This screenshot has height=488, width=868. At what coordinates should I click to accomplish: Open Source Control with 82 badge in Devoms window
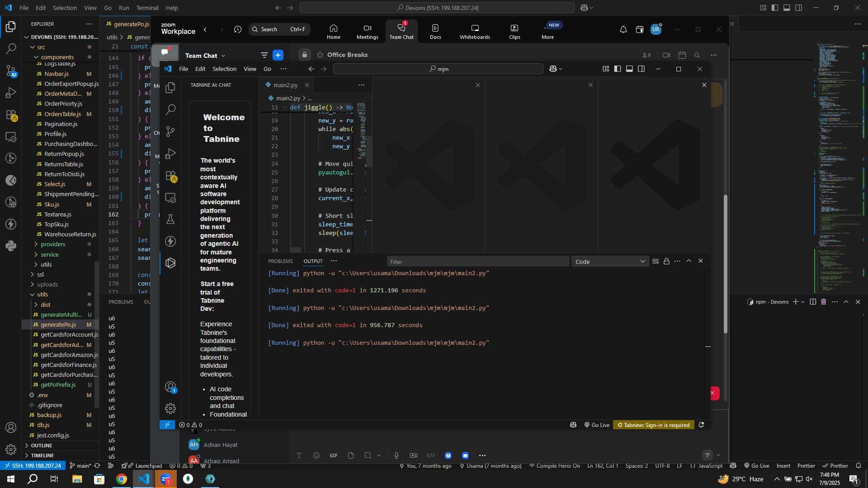(11, 70)
